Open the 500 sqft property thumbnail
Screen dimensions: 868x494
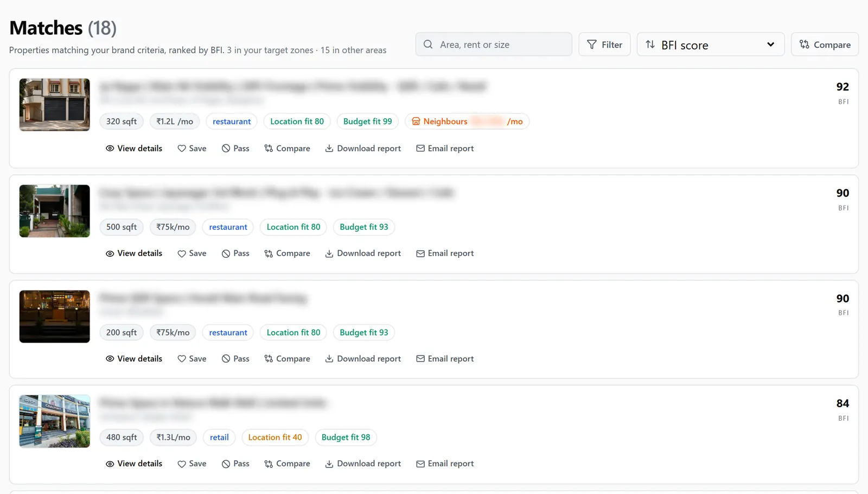55,211
